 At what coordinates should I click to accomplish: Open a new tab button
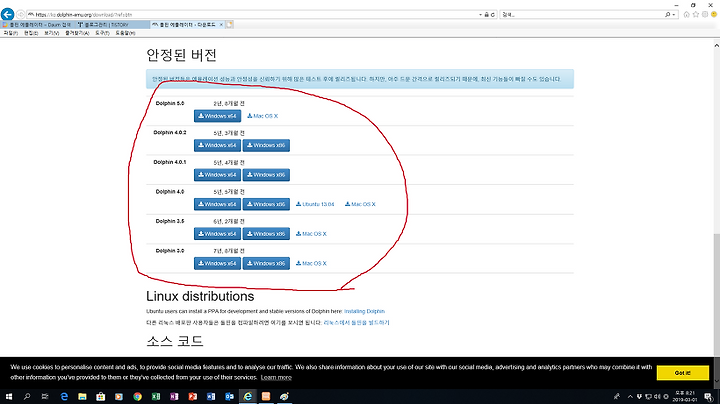coord(230,25)
